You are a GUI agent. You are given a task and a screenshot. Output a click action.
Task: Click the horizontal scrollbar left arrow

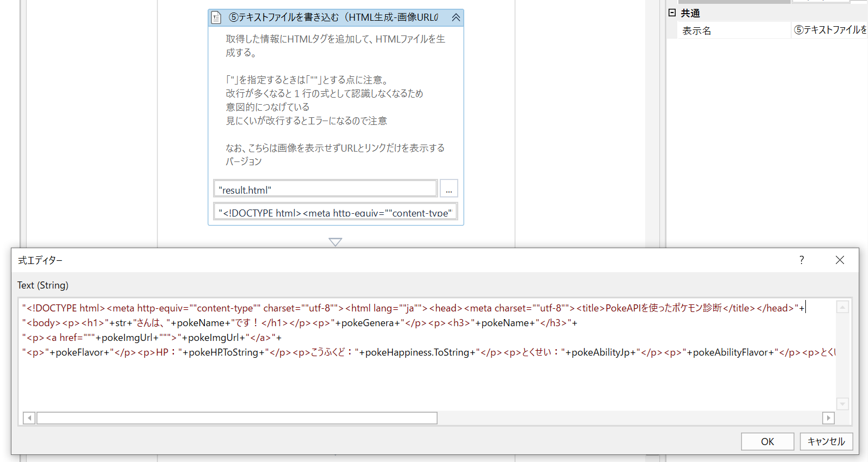29,418
